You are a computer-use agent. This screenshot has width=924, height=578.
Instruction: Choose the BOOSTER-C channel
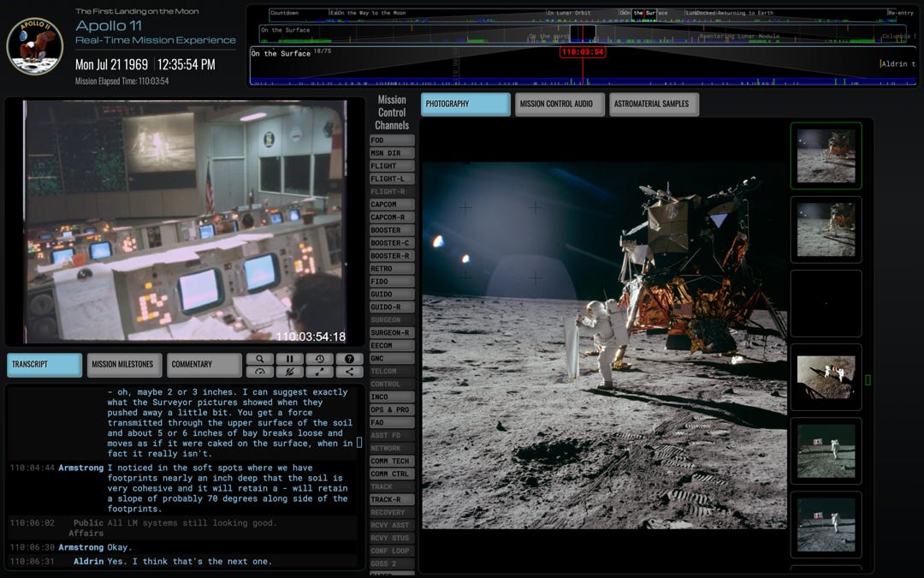[392, 243]
